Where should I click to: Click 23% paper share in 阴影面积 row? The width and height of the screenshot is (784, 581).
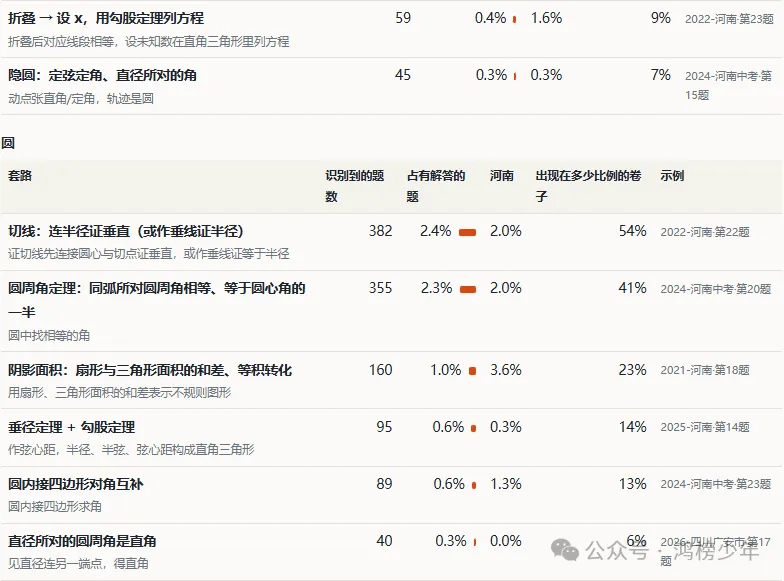(632, 370)
